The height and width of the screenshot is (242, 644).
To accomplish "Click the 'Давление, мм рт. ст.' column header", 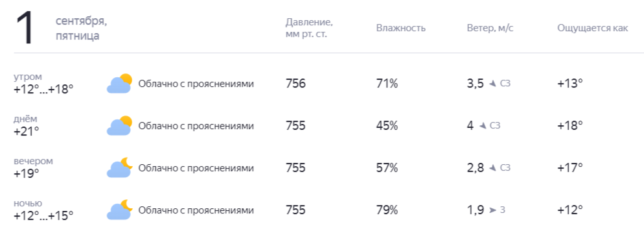I will tap(309, 28).
